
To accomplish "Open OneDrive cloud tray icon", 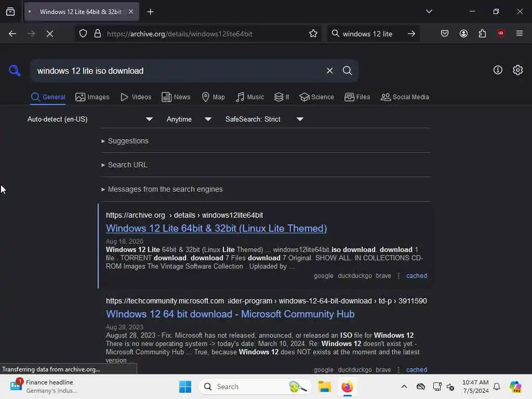I will [x=421, y=387].
